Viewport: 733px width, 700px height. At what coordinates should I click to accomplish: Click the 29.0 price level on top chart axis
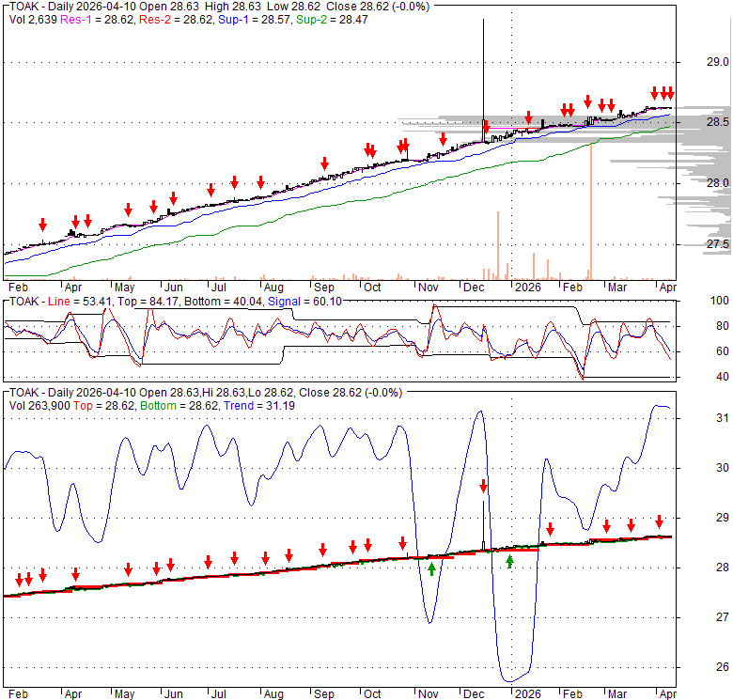click(718, 62)
